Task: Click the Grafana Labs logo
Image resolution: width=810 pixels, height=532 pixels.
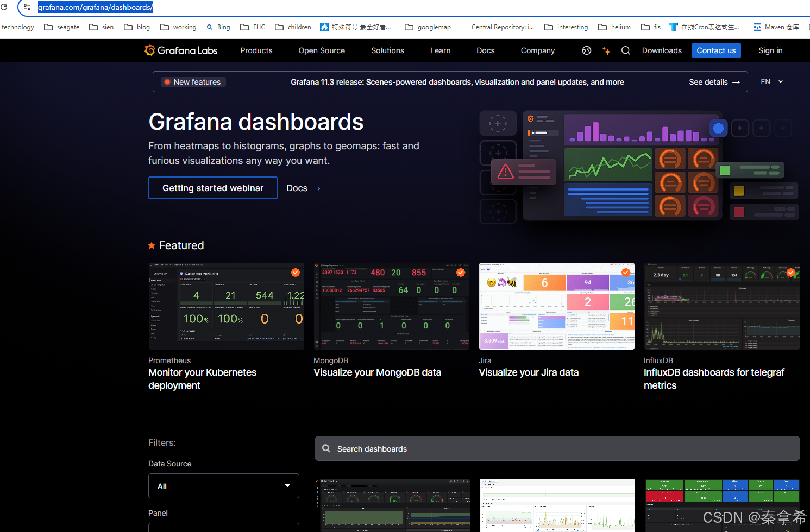Action: pyautogui.click(x=180, y=50)
